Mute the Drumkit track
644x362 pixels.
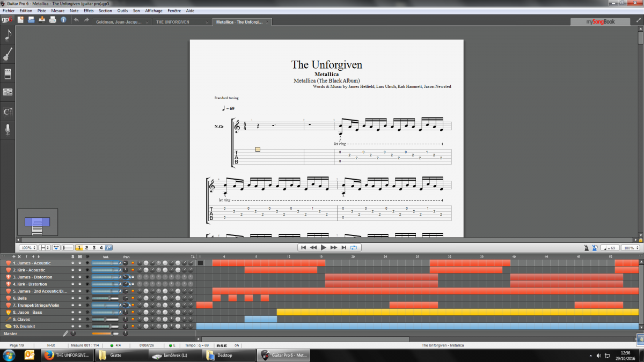click(80, 326)
